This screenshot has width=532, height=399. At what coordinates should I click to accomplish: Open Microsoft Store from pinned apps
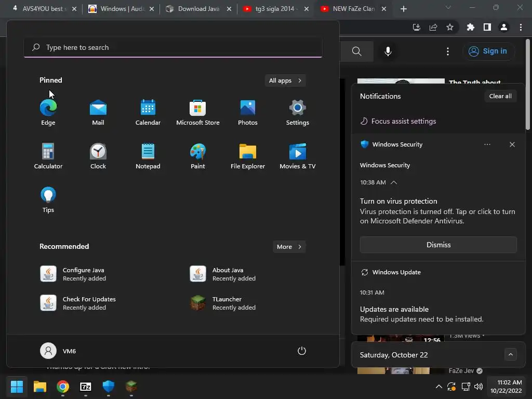[198, 113]
